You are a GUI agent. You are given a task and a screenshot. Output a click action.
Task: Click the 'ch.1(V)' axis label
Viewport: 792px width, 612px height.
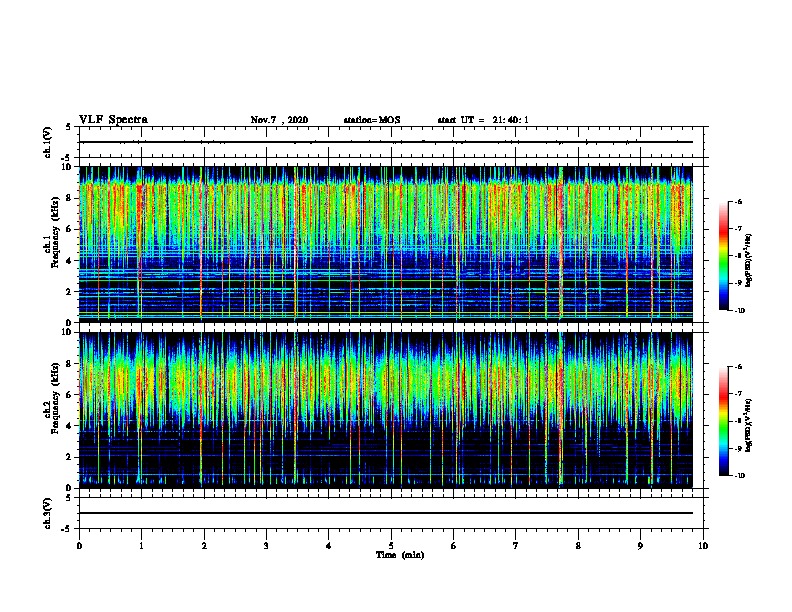tap(48, 142)
